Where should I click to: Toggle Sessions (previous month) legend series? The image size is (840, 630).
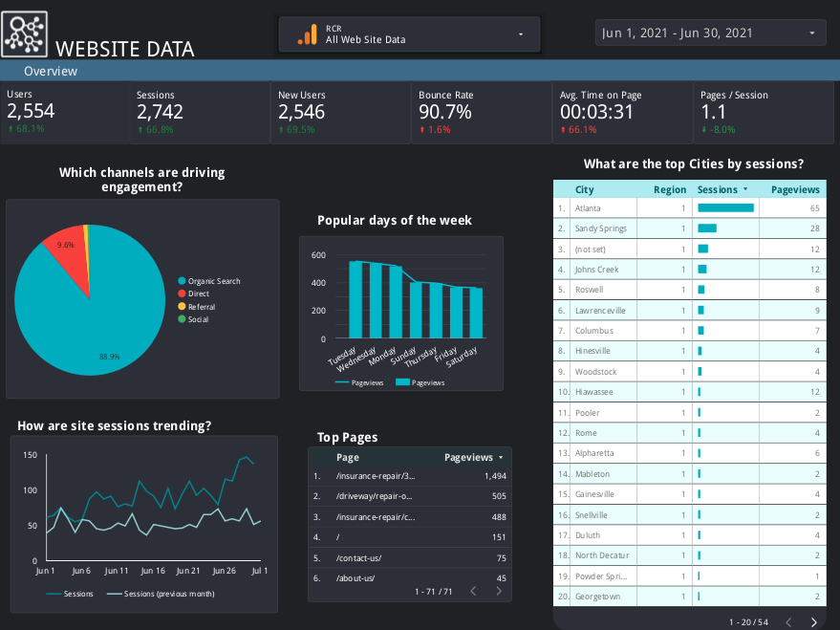click(161, 594)
